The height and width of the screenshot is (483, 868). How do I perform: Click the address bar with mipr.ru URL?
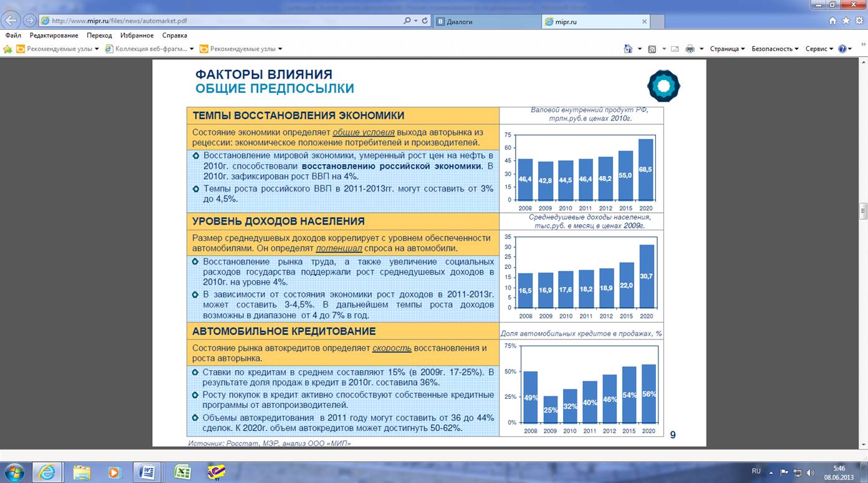coord(218,21)
